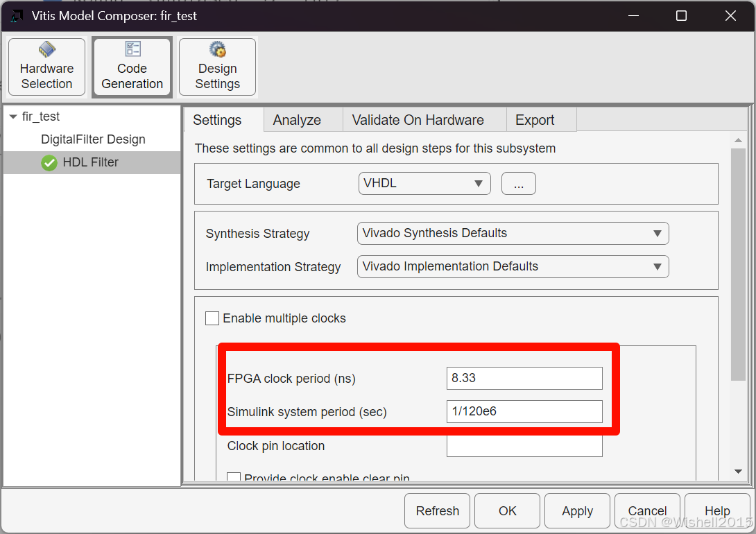756x534 pixels.
Task: Enable multiple clocks checkbox
Action: [x=212, y=318]
